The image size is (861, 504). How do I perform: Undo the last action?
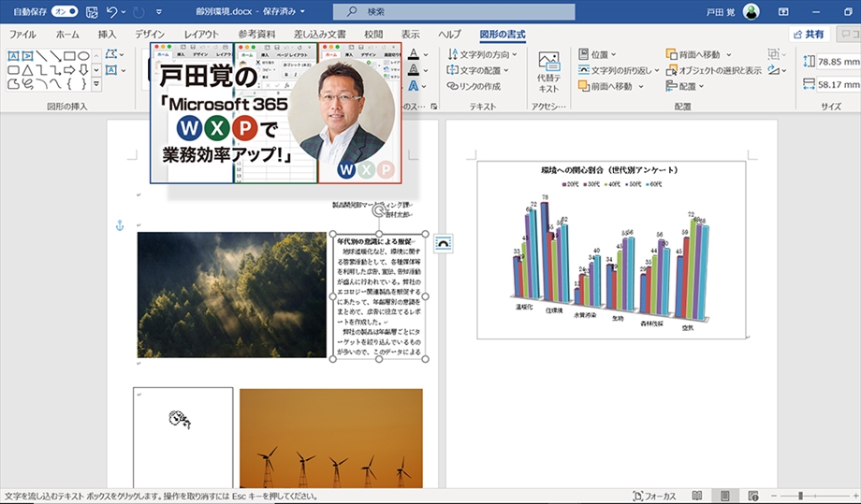coord(111,11)
